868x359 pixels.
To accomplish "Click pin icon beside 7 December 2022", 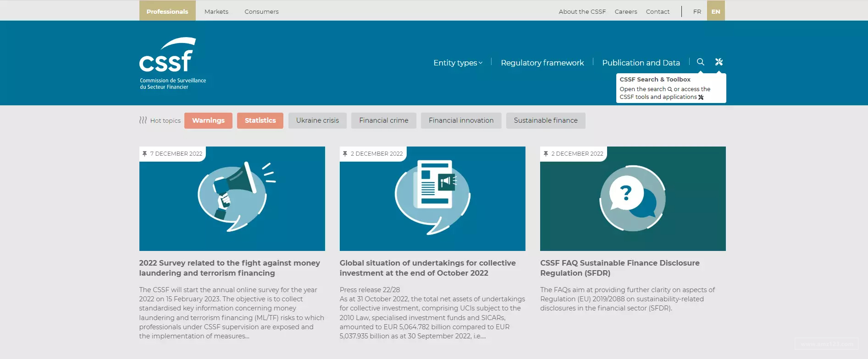I will click(145, 154).
